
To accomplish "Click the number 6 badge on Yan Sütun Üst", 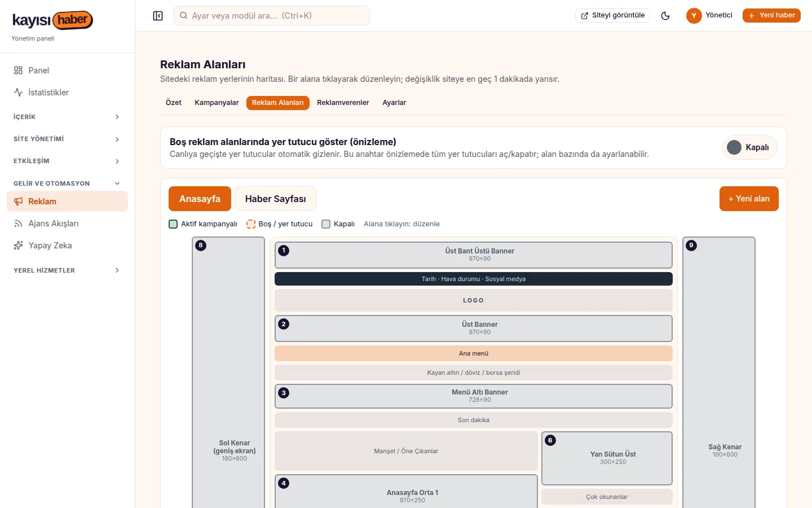I will click(x=550, y=440).
